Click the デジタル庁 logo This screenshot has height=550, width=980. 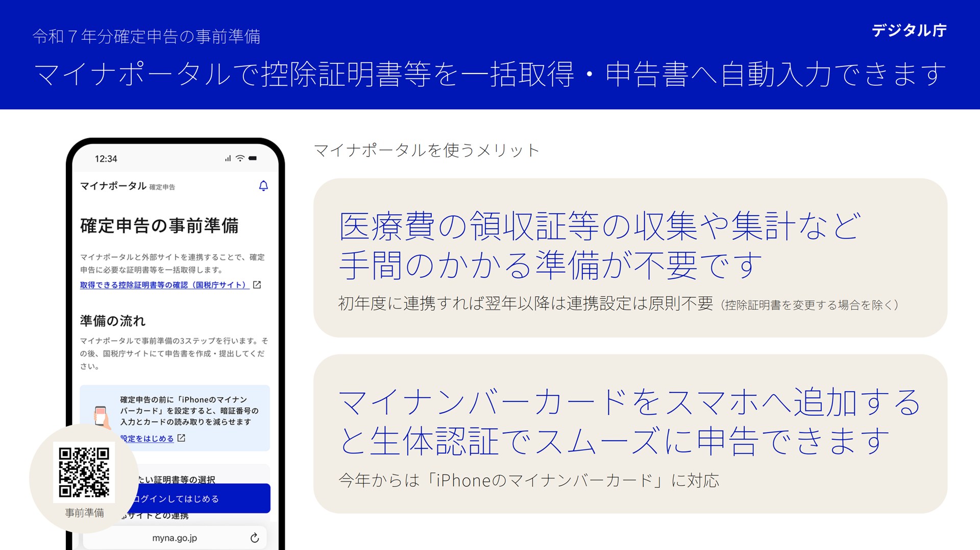(x=909, y=31)
